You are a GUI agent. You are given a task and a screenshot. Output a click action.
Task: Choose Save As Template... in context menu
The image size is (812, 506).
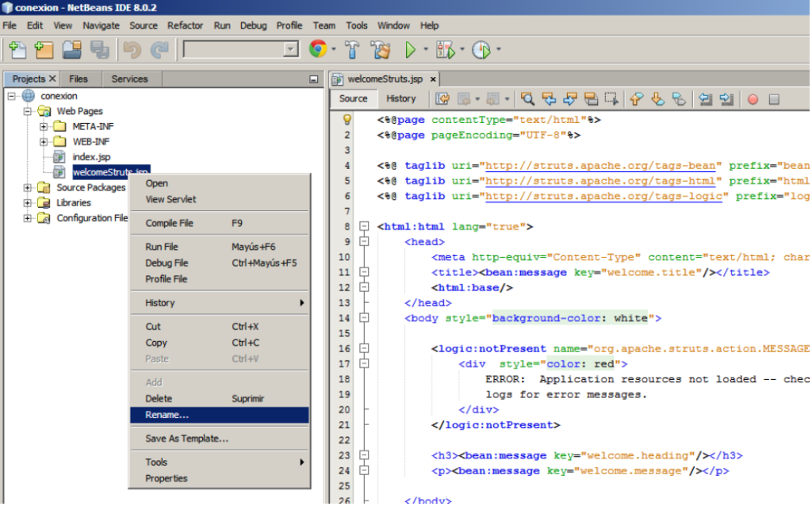pos(220,439)
